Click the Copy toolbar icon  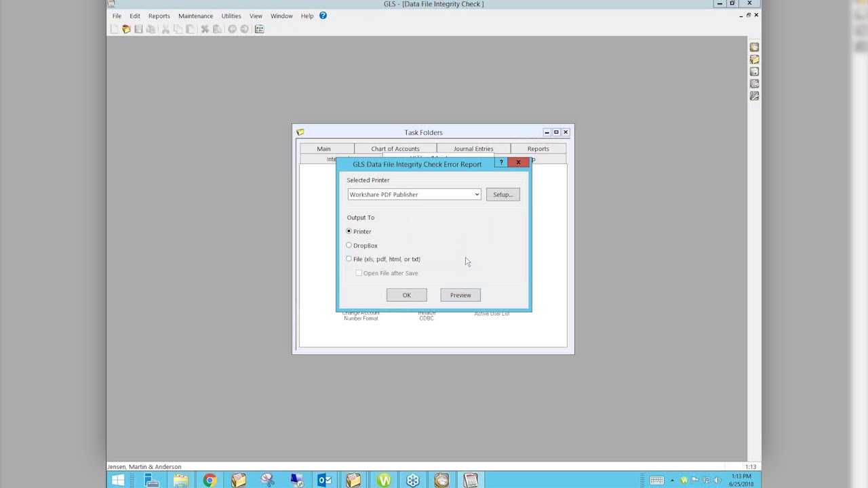coord(178,29)
